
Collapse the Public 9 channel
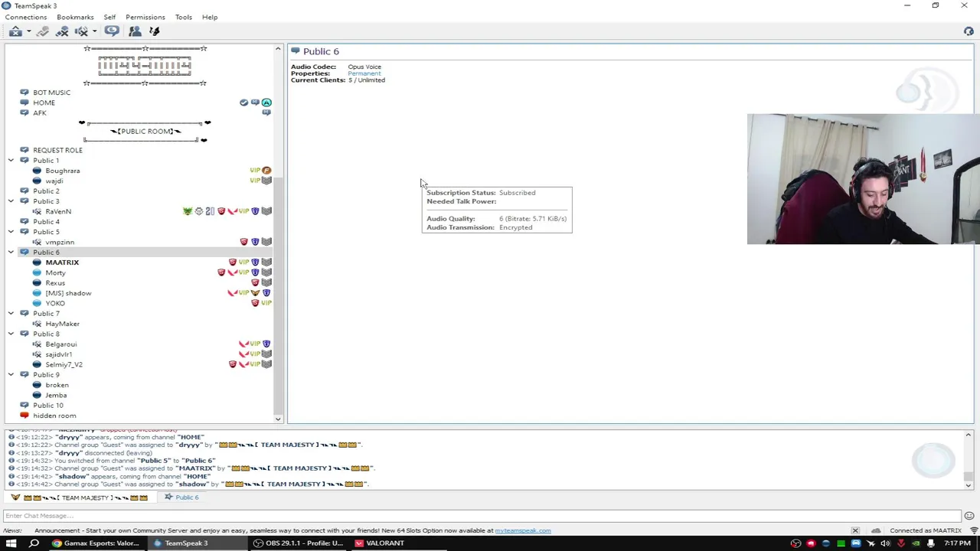pos(11,375)
